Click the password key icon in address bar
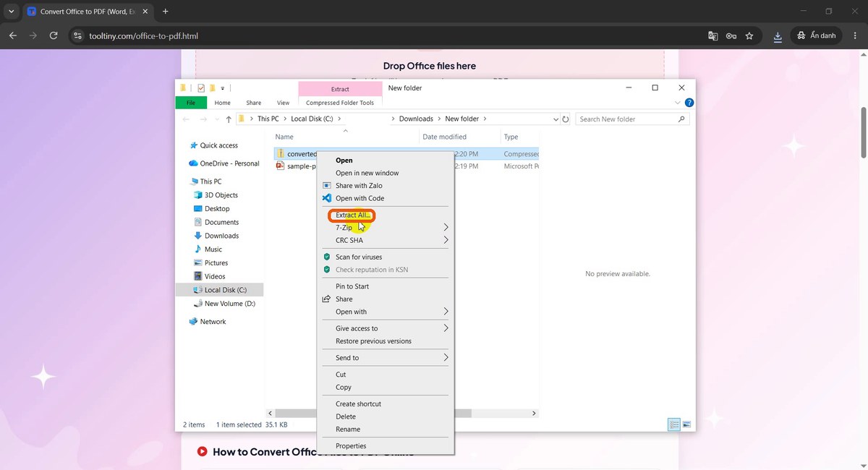The height and width of the screenshot is (470, 868). pyautogui.click(x=731, y=35)
